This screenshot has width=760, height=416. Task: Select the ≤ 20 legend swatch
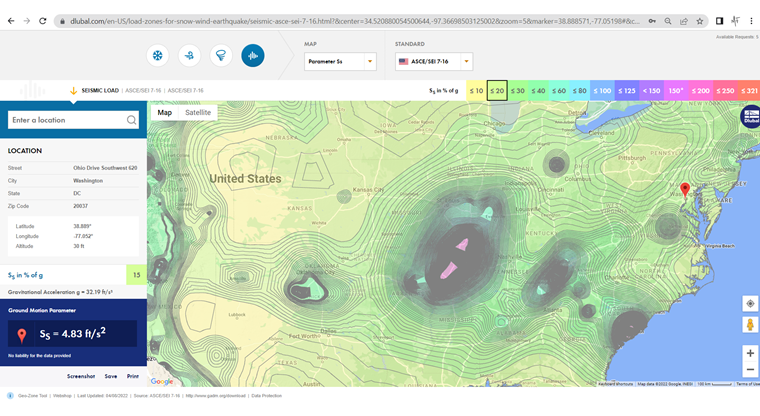pyautogui.click(x=497, y=91)
